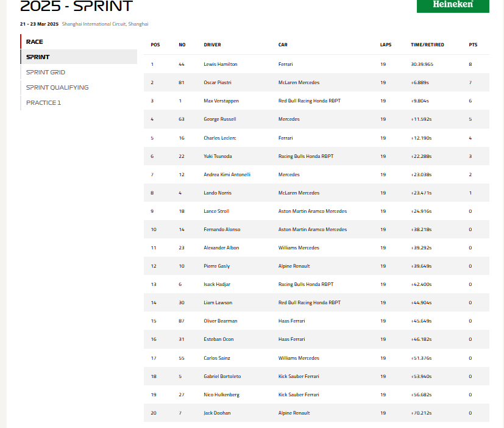Viewport: 504px width, 428px height.
Task: Open the Sprint Grid tab
Action: (x=46, y=72)
